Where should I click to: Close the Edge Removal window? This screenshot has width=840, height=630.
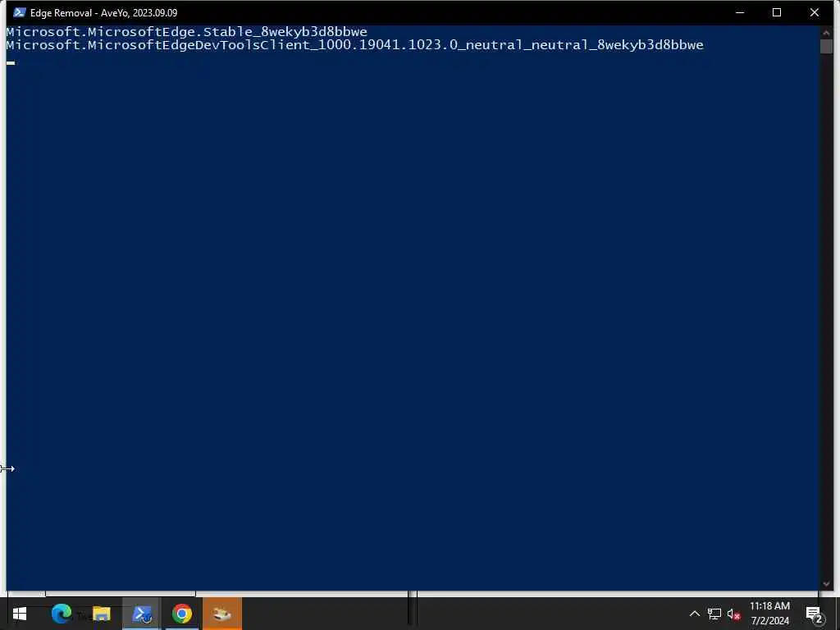(x=815, y=12)
